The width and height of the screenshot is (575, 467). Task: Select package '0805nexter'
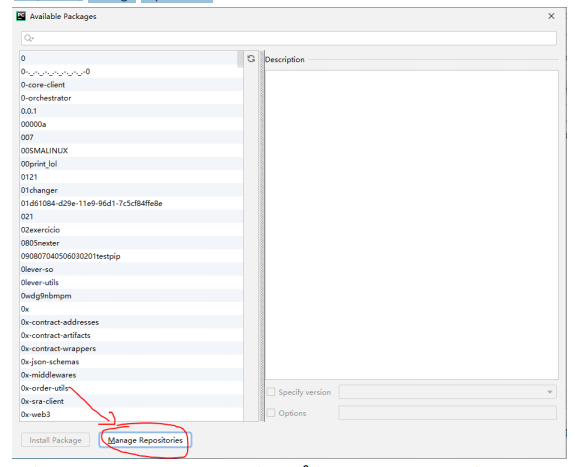[131, 243]
